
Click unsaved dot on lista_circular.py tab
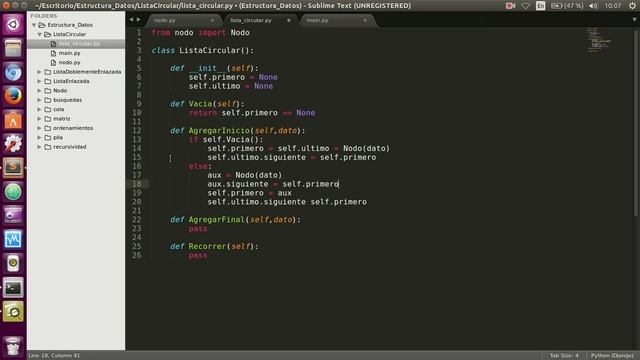click(289, 20)
